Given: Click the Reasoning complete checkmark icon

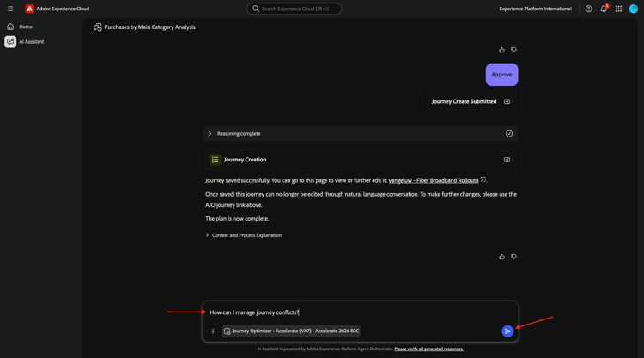Looking at the screenshot, I should tap(509, 133).
